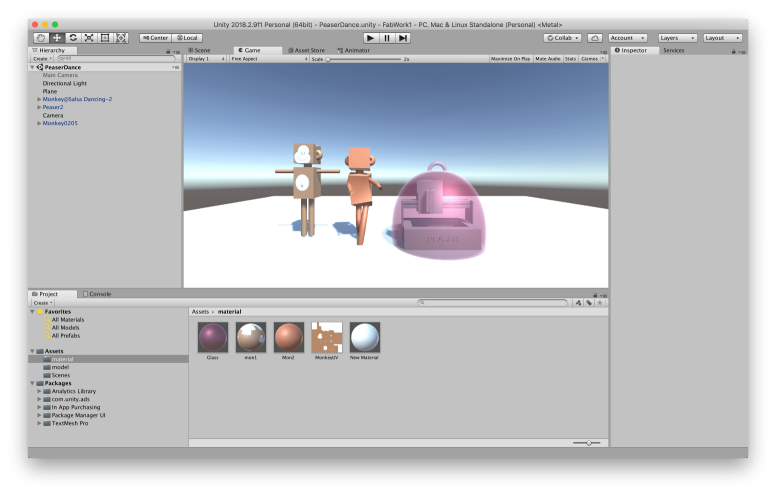This screenshot has width=776, height=495.
Task: Open the Project panel options menu
Action: coord(603,295)
